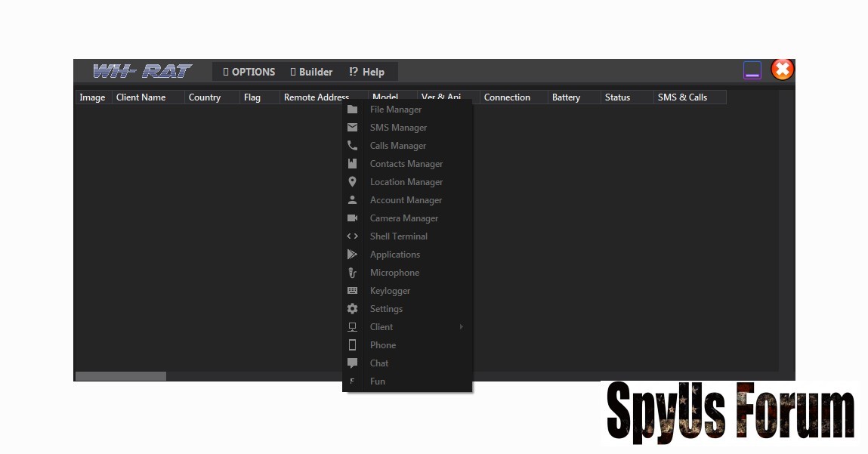Viewport: 868px width, 454px height.
Task: Click the Camera Manager video icon
Action: pos(352,218)
